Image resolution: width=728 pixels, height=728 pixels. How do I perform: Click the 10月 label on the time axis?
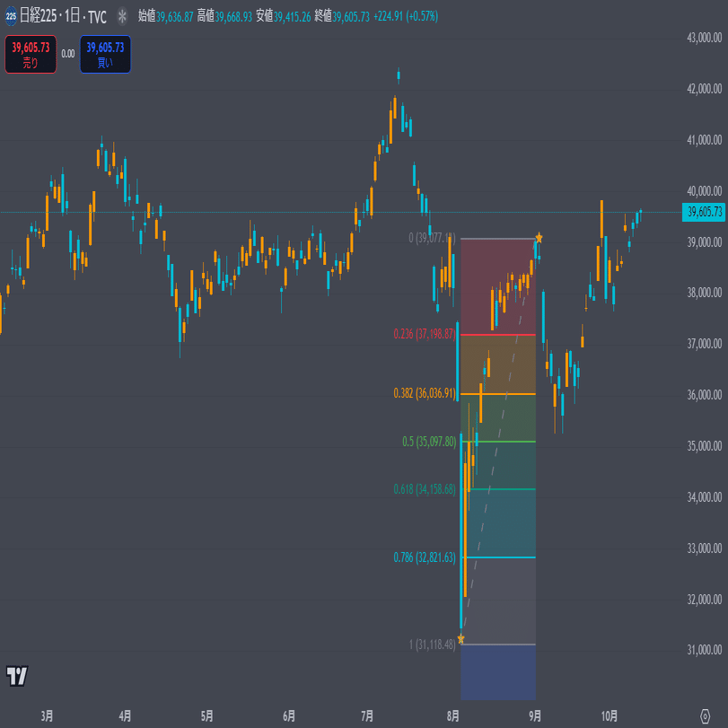click(x=610, y=716)
